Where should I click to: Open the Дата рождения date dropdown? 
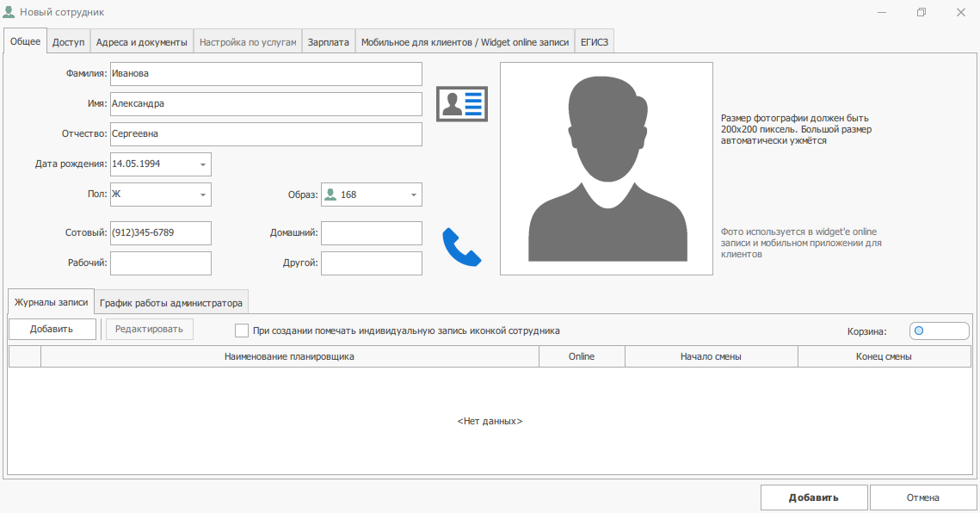(203, 164)
